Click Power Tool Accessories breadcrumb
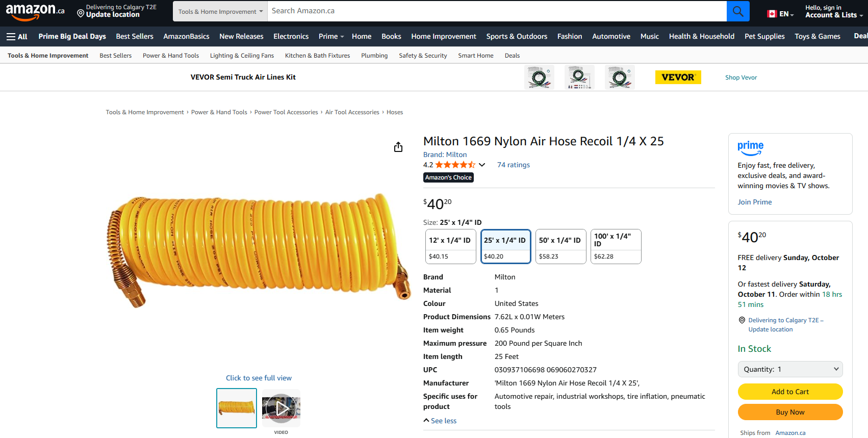868x438 pixels. 286,112
